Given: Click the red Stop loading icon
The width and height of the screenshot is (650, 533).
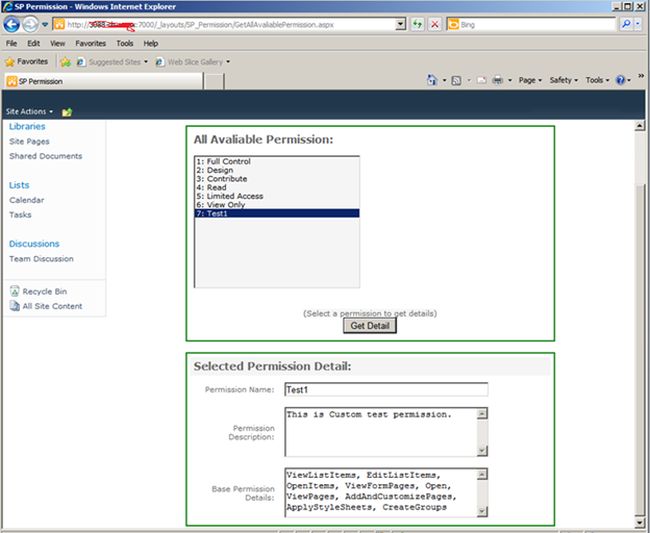Looking at the screenshot, I should 434,24.
